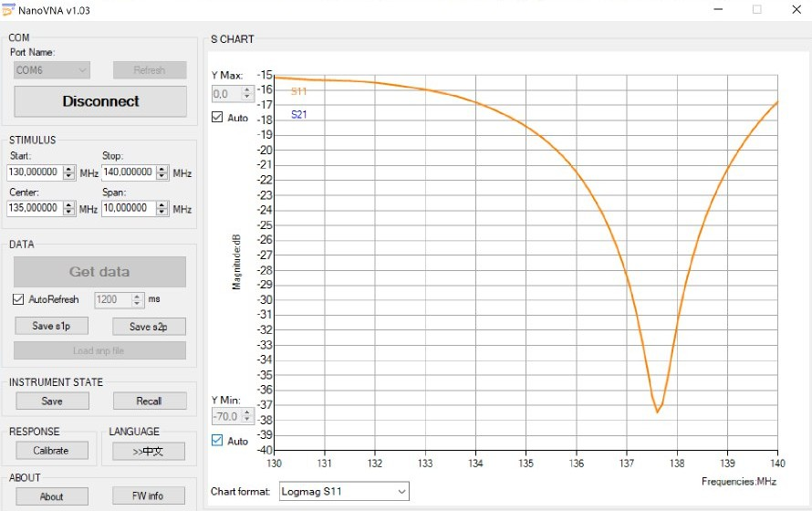
Task: Open the Calibrate response dialog
Action: (52, 451)
